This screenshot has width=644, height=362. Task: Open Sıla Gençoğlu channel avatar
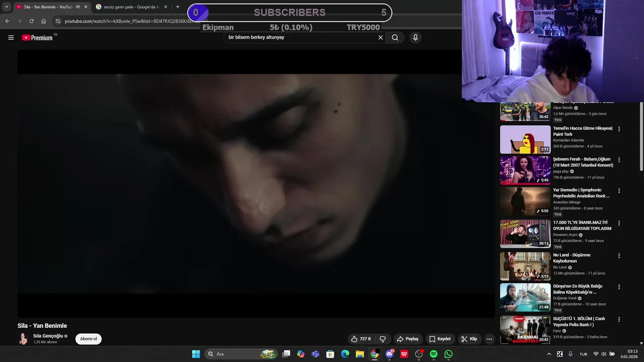tap(23, 339)
